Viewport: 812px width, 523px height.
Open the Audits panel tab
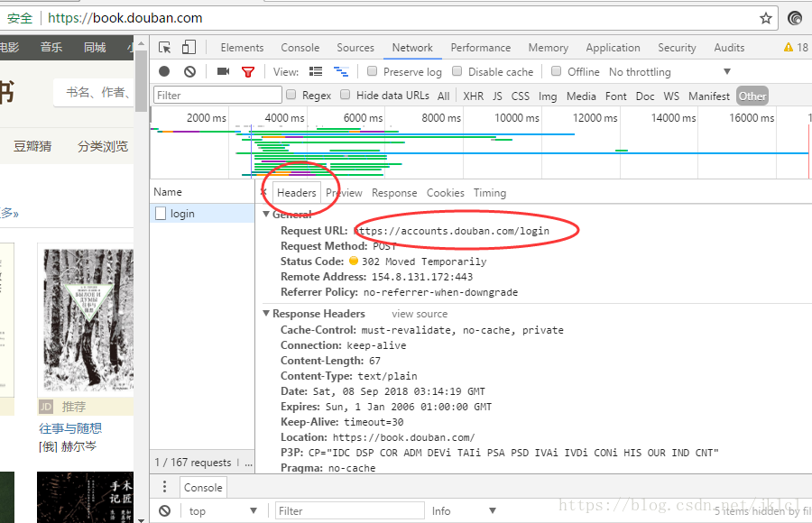click(x=729, y=48)
